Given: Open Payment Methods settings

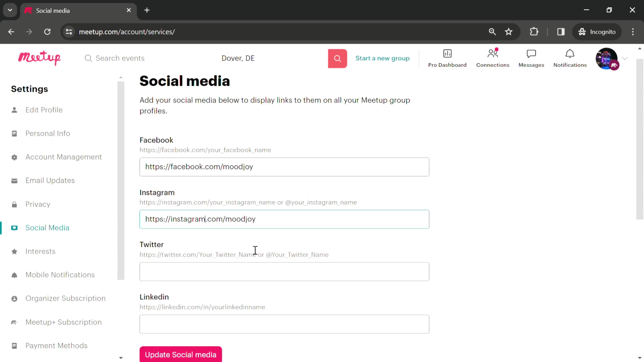Looking at the screenshot, I should pos(56,346).
